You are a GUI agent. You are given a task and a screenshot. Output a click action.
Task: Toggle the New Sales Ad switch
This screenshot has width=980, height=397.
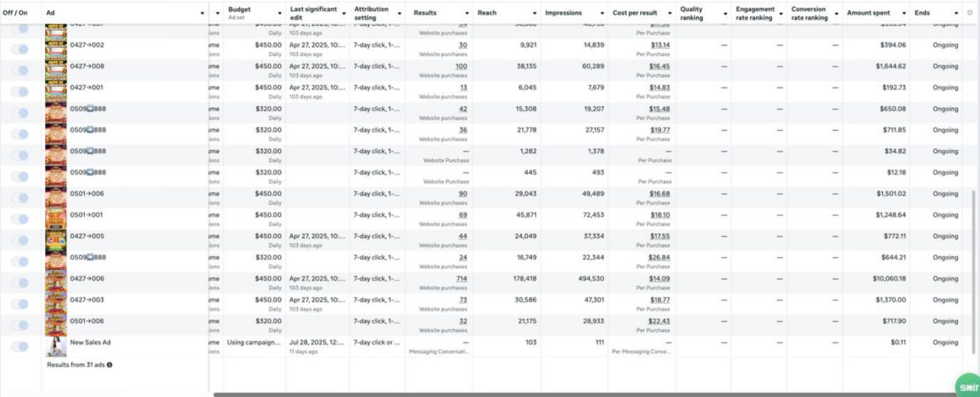tap(20, 347)
